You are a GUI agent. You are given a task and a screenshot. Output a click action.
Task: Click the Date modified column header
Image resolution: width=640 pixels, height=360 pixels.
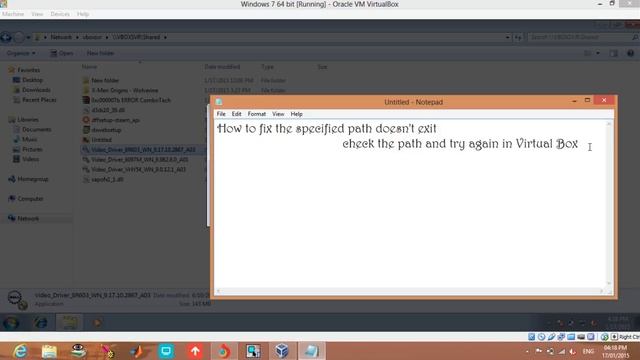point(222,67)
